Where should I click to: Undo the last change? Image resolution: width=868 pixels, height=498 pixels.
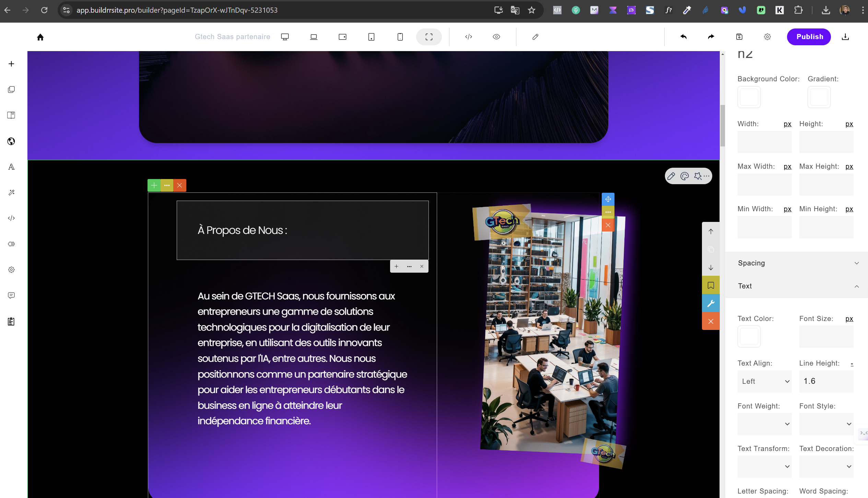coord(683,37)
